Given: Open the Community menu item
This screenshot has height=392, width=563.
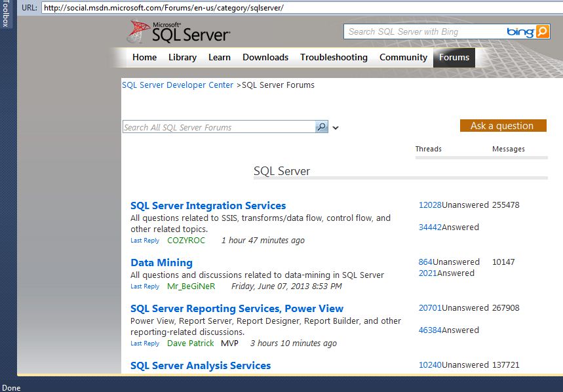Looking at the screenshot, I should [403, 58].
